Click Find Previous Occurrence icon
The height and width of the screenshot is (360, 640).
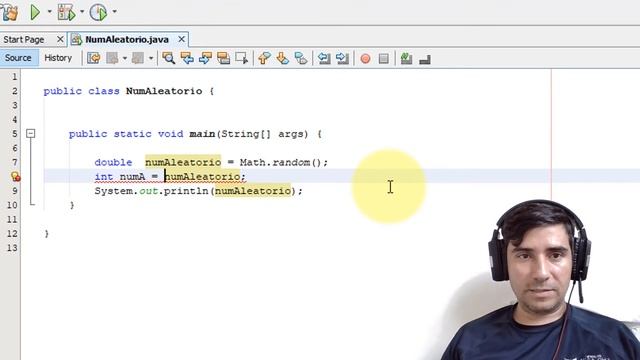pyautogui.click(x=187, y=58)
